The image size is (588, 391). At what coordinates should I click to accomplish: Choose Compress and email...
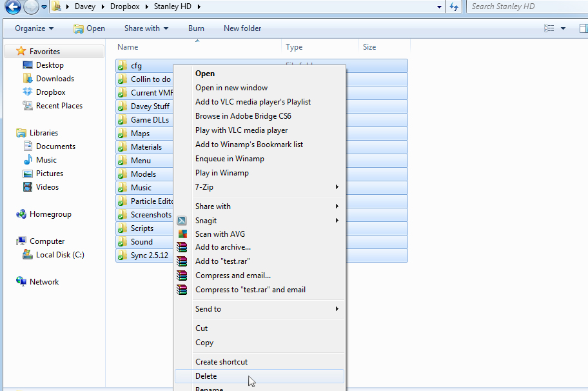click(x=259, y=276)
